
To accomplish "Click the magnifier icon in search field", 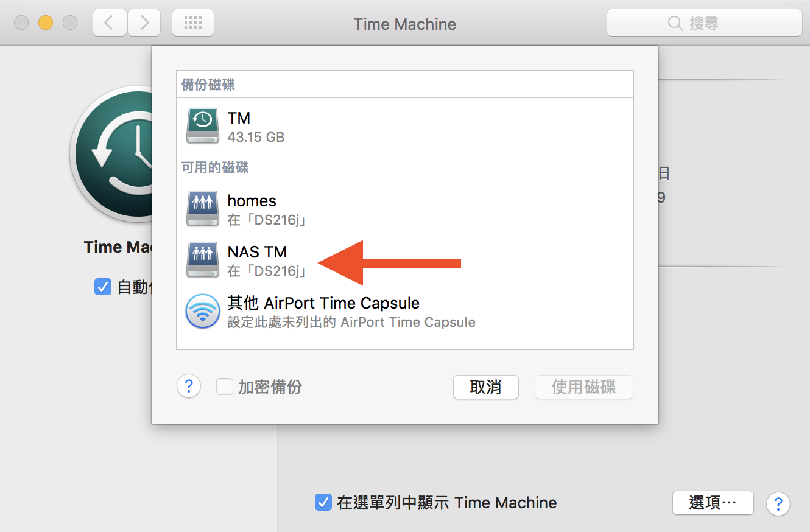I will [675, 23].
